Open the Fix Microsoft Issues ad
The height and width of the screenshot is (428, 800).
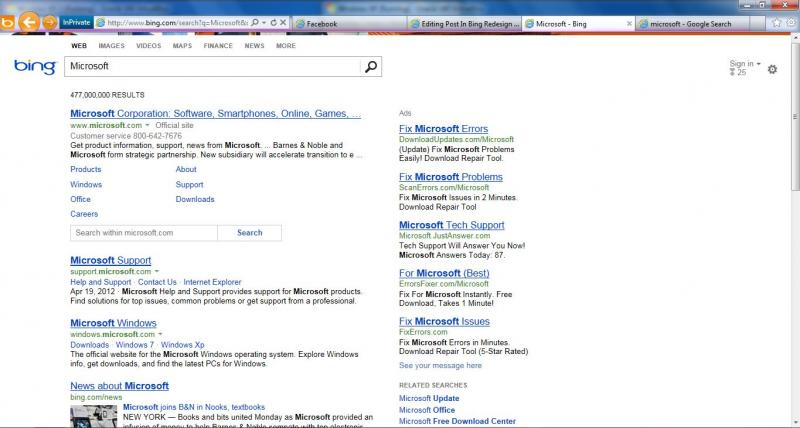444,321
